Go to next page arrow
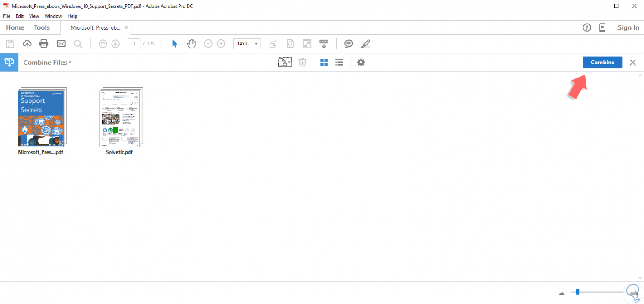 (x=115, y=44)
